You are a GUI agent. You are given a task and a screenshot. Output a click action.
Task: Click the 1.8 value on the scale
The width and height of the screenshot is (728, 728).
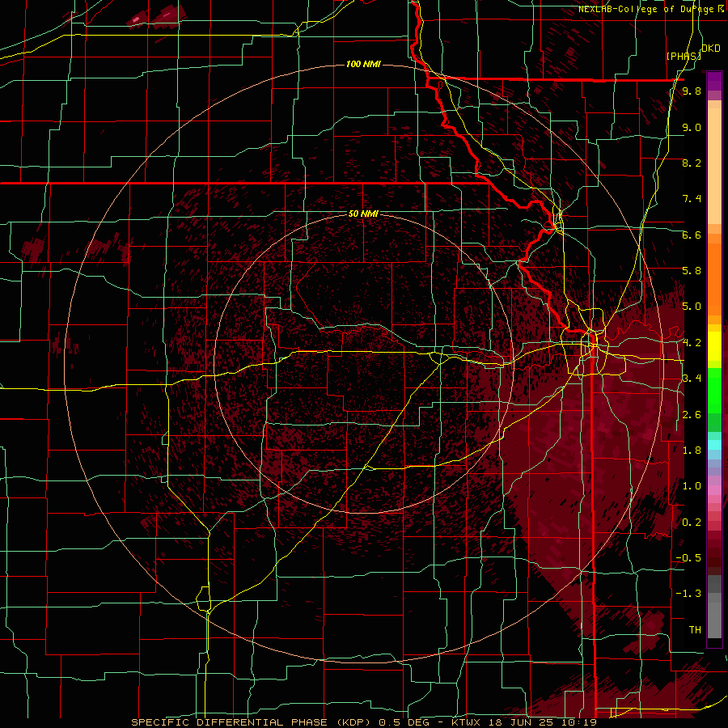692,451
